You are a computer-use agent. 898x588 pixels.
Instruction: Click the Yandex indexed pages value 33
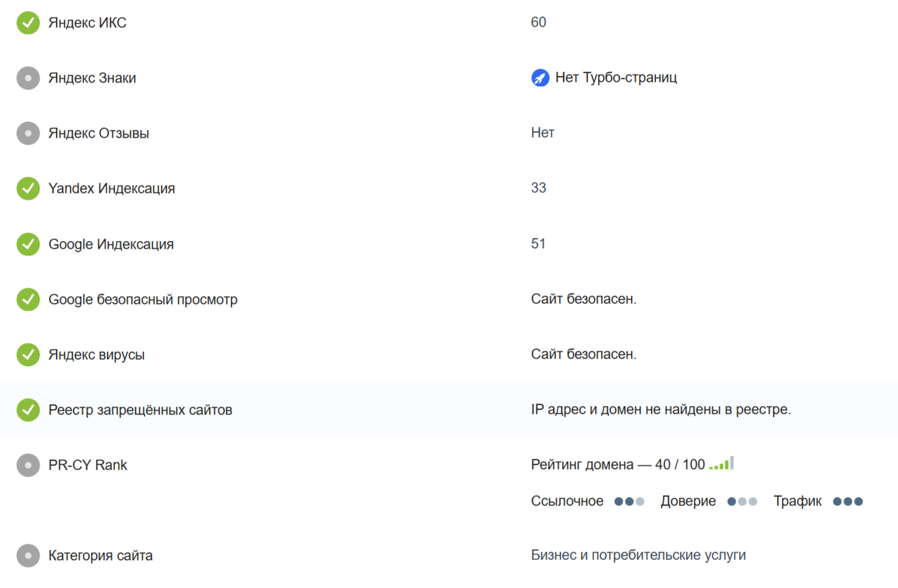(539, 188)
